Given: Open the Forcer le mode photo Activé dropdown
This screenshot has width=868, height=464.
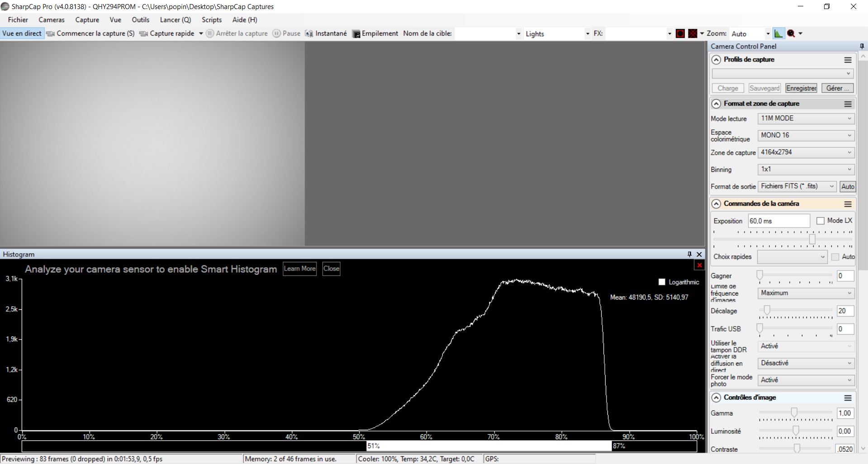Looking at the screenshot, I should (806, 380).
